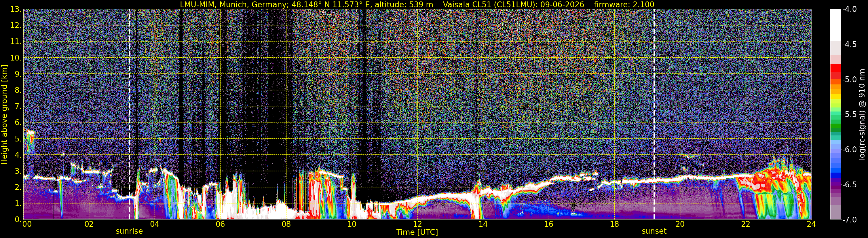Click the purple section of the colorbar
The image size is (868, 238).
pos(835,184)
